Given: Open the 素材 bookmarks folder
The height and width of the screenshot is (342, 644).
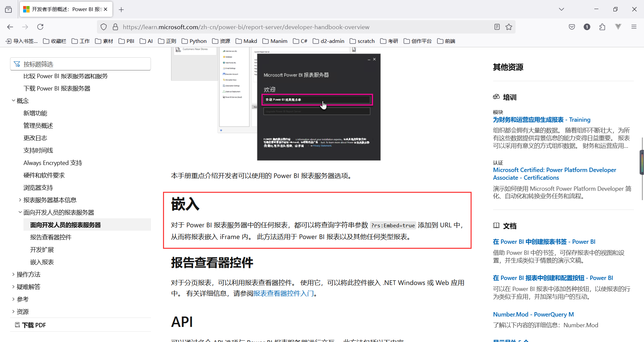Looking at the screenshot, I should 104,41.
